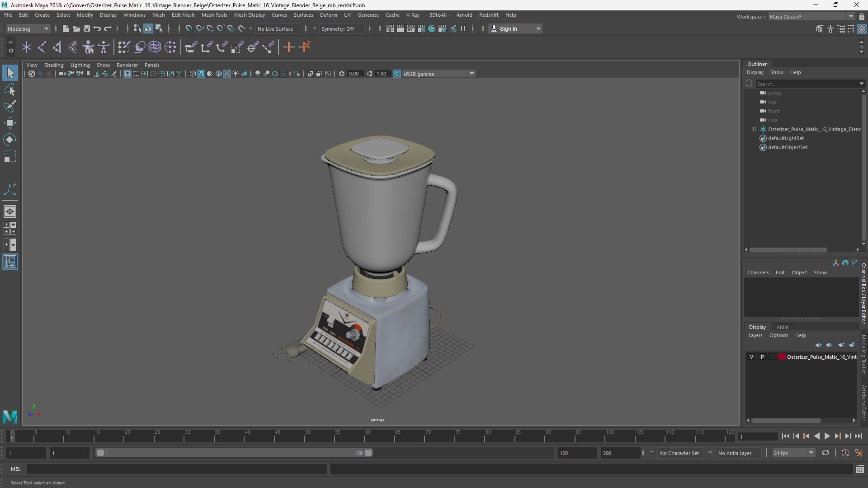
Task: Toggle layer playback P box
Action: tap(762, 357)
